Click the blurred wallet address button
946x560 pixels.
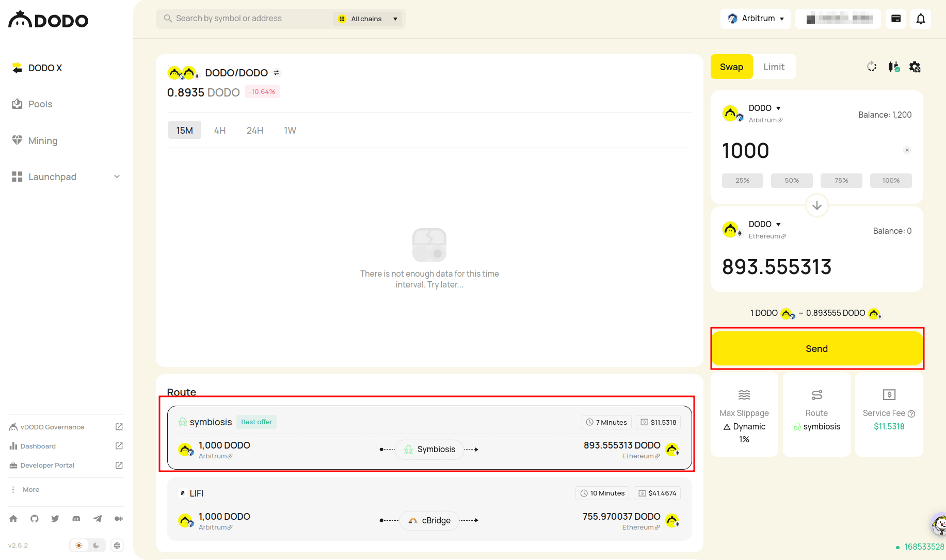pyautogui.click(x=838, y=19)
